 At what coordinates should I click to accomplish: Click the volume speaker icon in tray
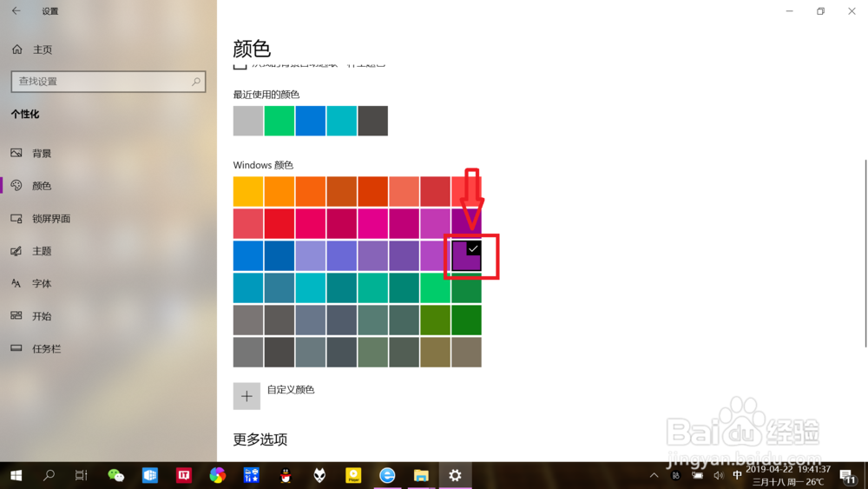click(x=719, y=475)
